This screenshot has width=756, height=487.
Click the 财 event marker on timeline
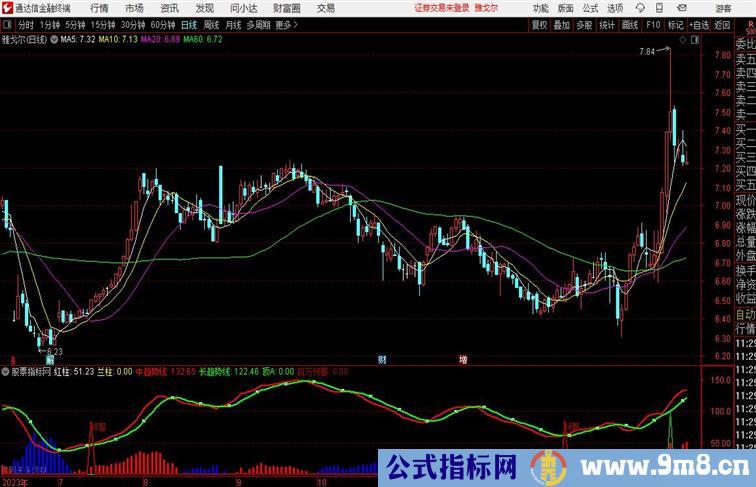pos(382,358)
